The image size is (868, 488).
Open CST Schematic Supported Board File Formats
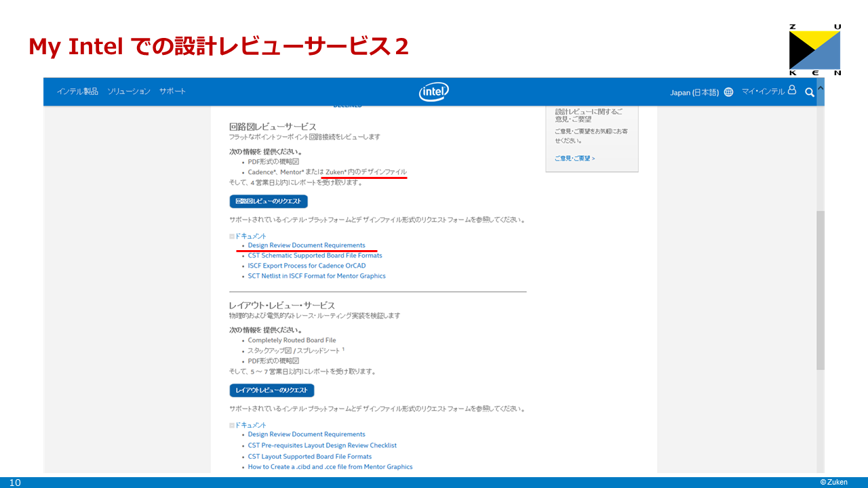pyautogui.click(x=315, y=256)
